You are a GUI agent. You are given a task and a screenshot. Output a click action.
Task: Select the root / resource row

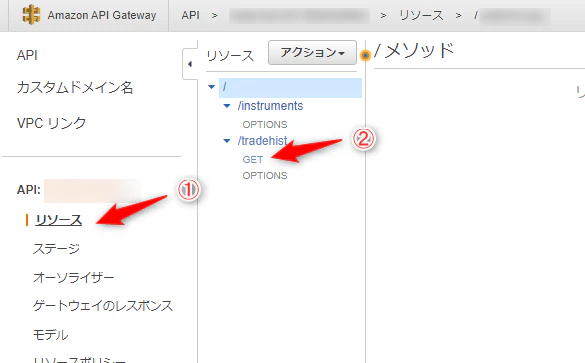[x=290, y=88]
